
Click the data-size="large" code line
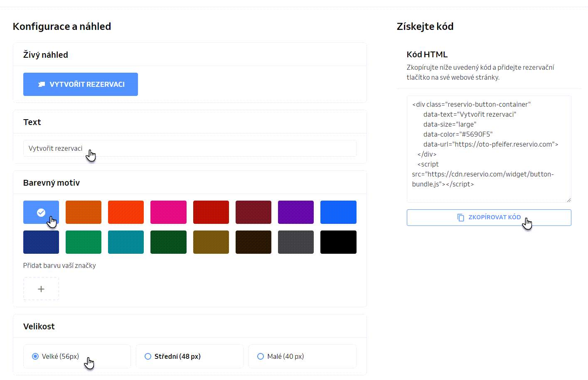(450, 124)
